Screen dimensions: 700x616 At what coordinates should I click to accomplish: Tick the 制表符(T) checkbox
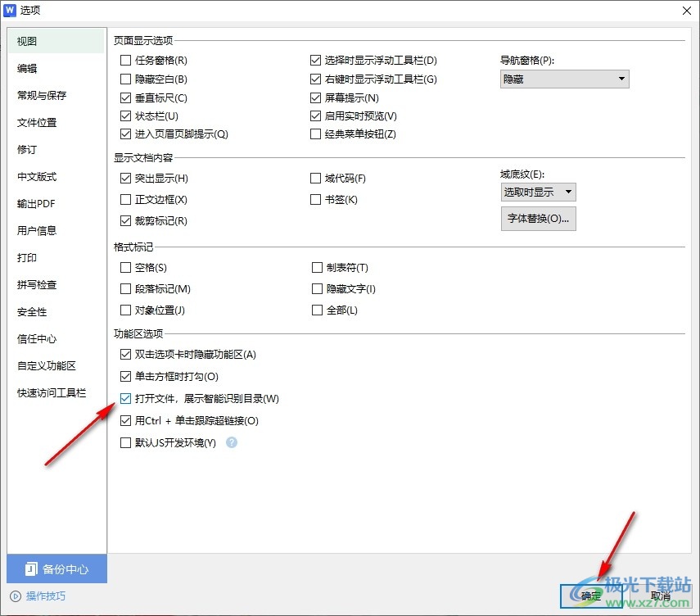pos(317,268)
